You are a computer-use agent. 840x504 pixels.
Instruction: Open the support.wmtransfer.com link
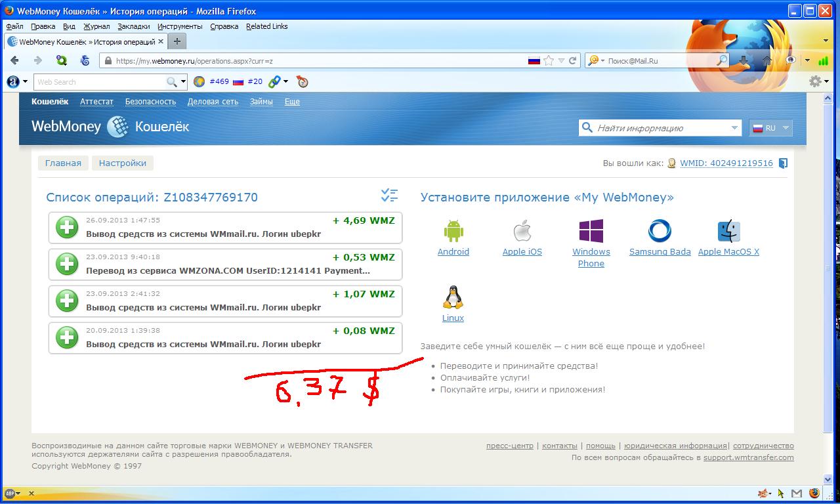(749, 457)
